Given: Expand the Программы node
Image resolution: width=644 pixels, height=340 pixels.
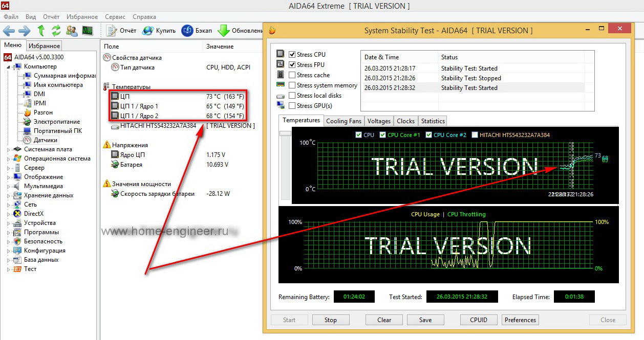Looking at the screenshot, I should [9, 232].
